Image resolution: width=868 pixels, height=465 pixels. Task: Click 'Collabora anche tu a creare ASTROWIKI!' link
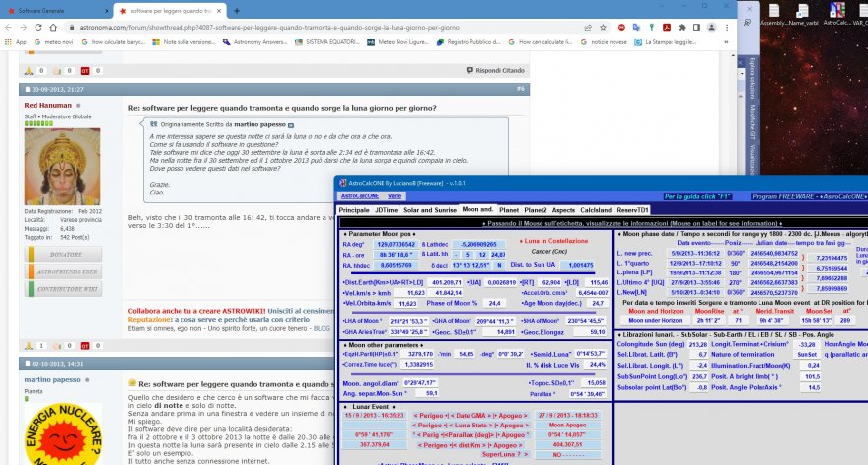(196, 311)
